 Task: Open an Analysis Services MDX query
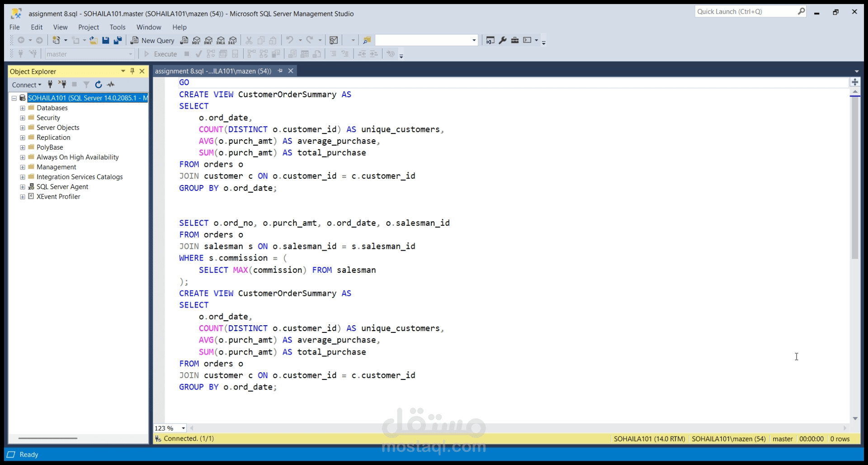(x=196, y=40)
